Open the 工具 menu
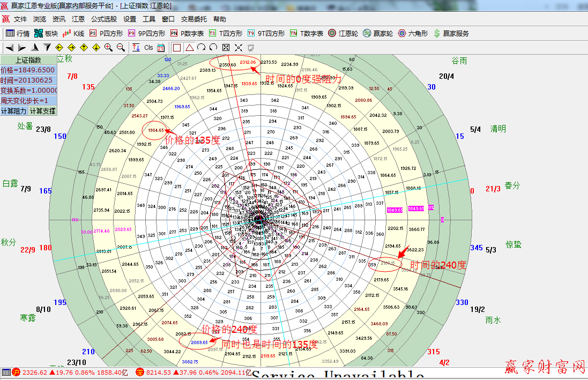 click(149, 19)
